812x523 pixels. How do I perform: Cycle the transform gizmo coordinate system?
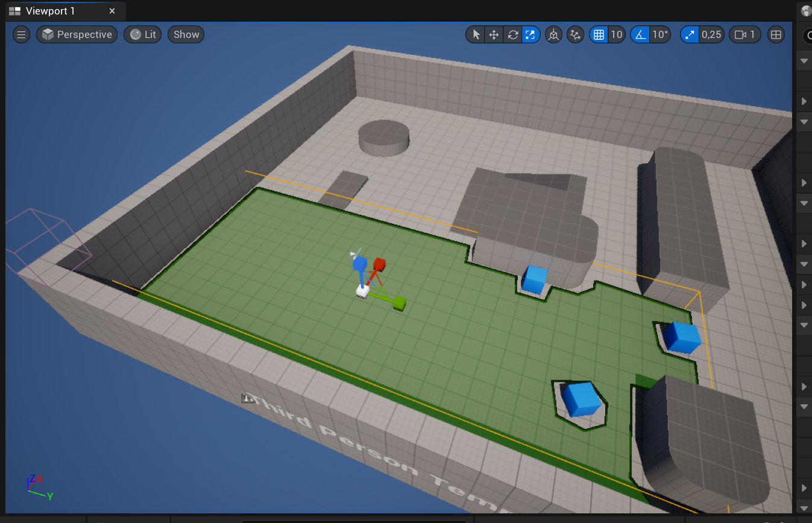553,34
